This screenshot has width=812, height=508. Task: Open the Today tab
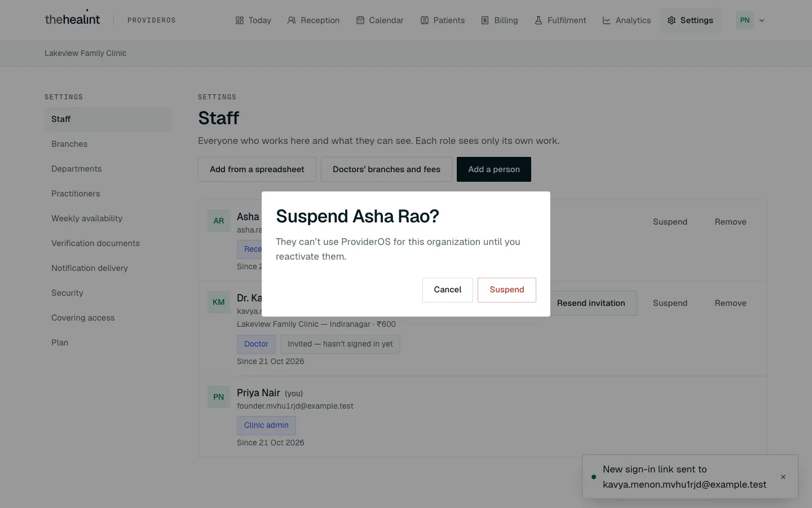[x=253, y=20]
